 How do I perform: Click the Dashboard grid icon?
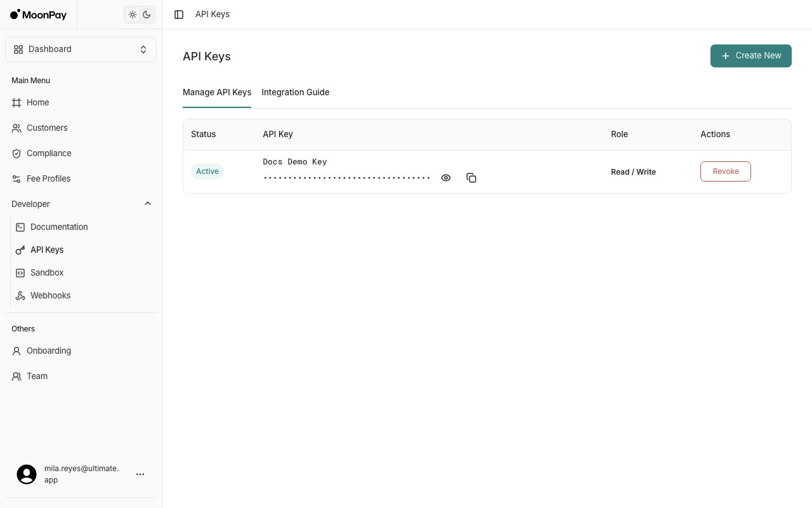coord(18,49)
